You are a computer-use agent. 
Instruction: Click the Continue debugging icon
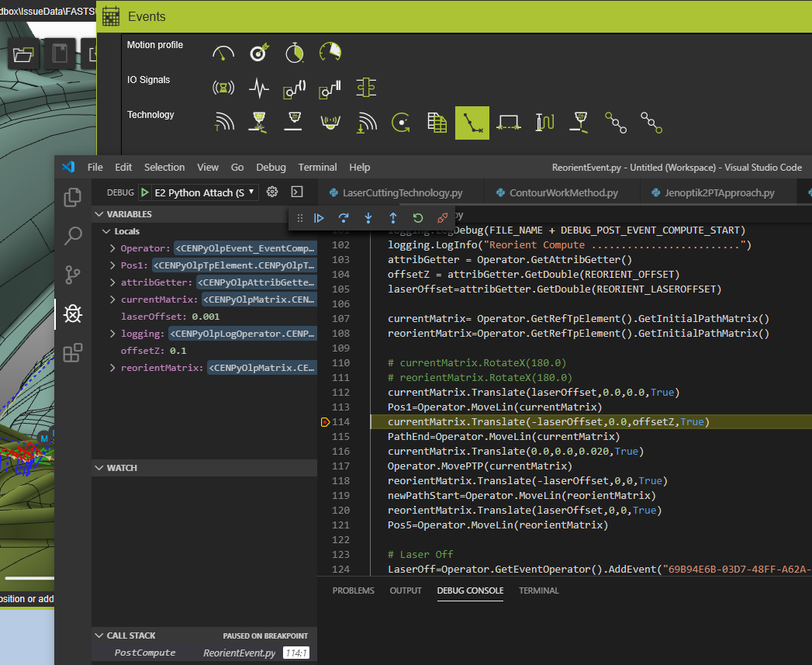pos(319,218)
